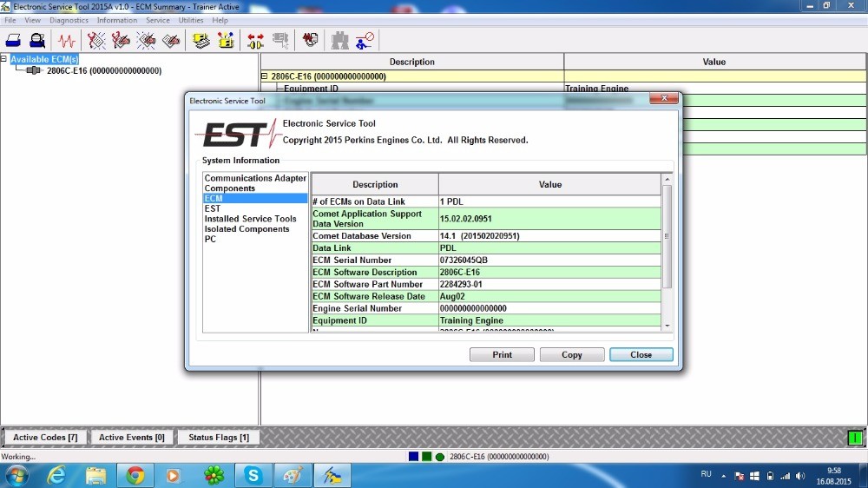Click the Print button in the dialog
868x488 pixels.
click(502, 354)
